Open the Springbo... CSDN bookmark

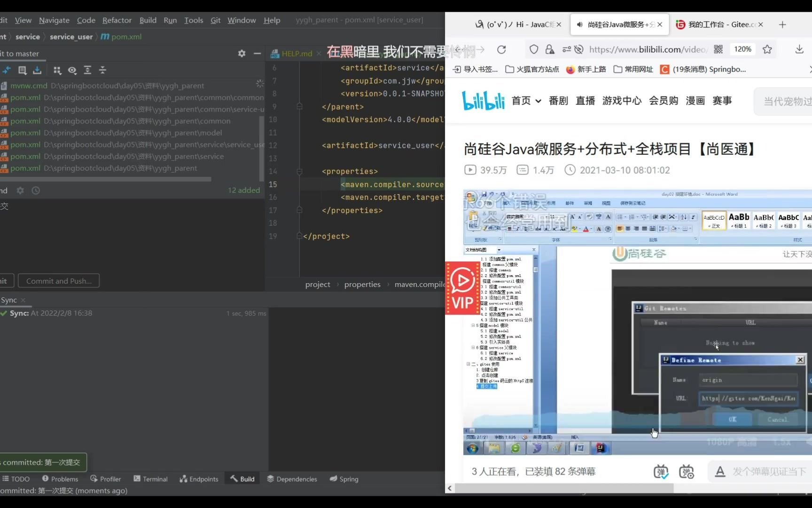coord(703,69)
